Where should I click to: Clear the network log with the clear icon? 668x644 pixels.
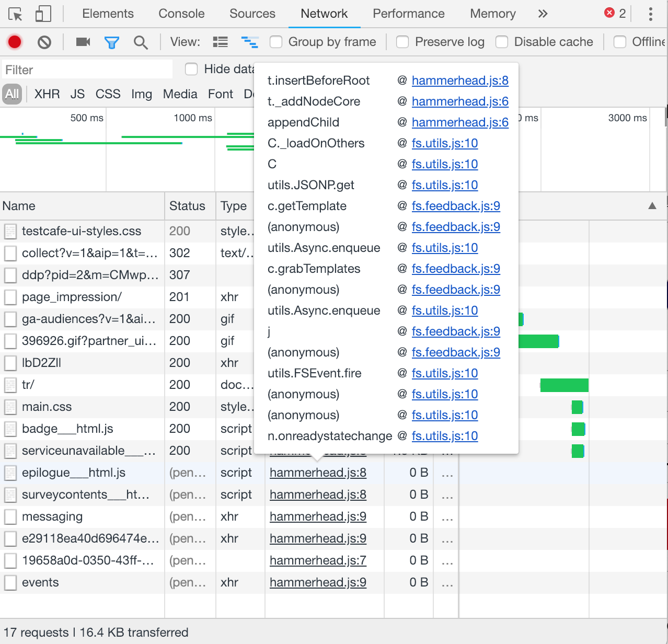[44, 42]
